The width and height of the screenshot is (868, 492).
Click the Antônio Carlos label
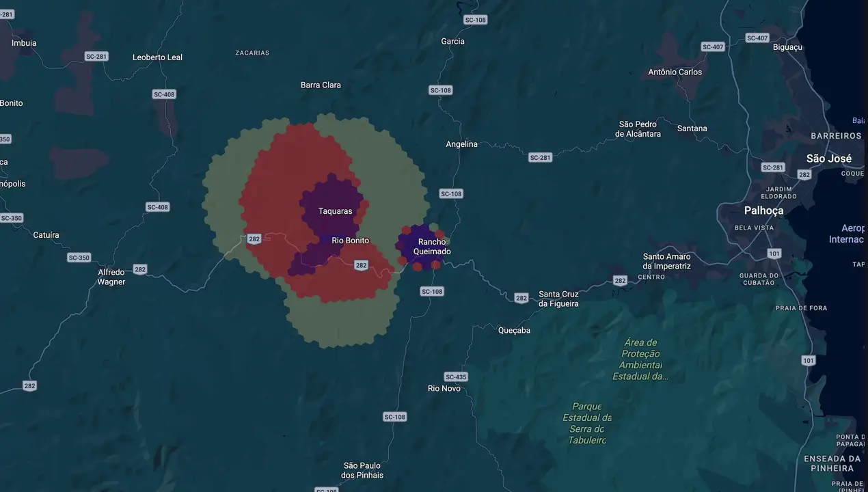tap(675, 72)
